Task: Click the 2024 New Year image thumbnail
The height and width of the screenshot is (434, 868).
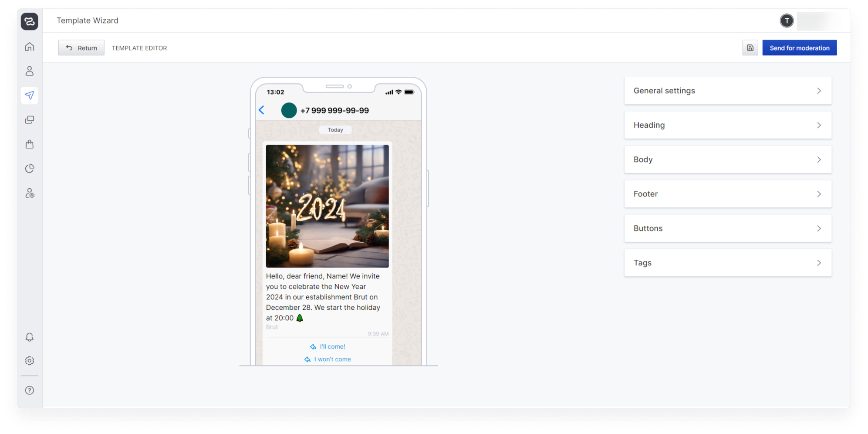Action: 328,206
